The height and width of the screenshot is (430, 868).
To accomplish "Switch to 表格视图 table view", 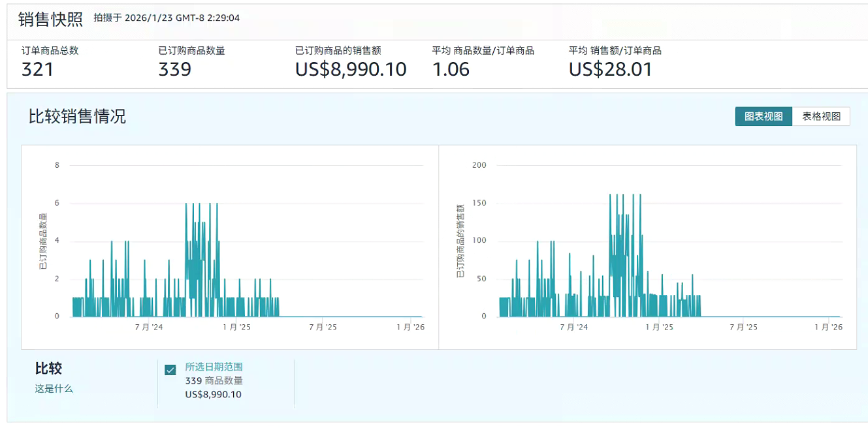I will click(821, 117).
